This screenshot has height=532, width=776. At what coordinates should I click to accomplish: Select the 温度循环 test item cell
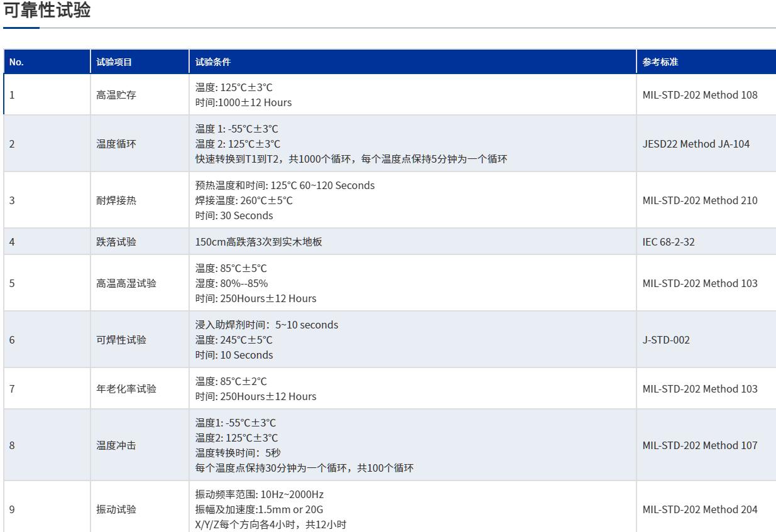[116, 144]
